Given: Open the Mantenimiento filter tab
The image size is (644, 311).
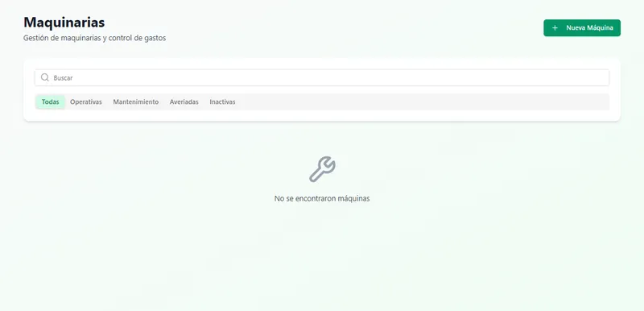Looking at the screenshot, I should click(x=135, y=102).
